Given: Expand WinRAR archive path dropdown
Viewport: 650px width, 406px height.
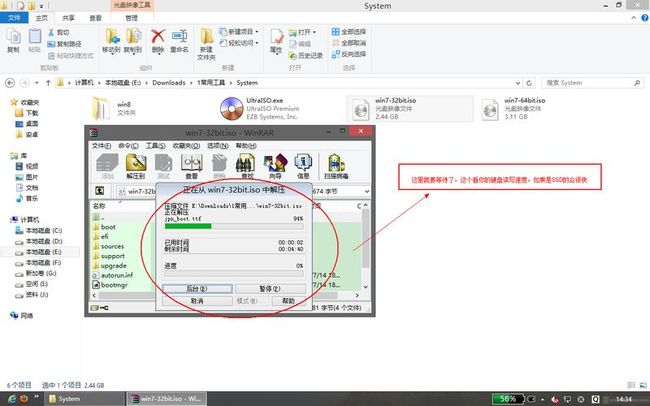Looking at the screenshot, I should (x=366, y=191).
